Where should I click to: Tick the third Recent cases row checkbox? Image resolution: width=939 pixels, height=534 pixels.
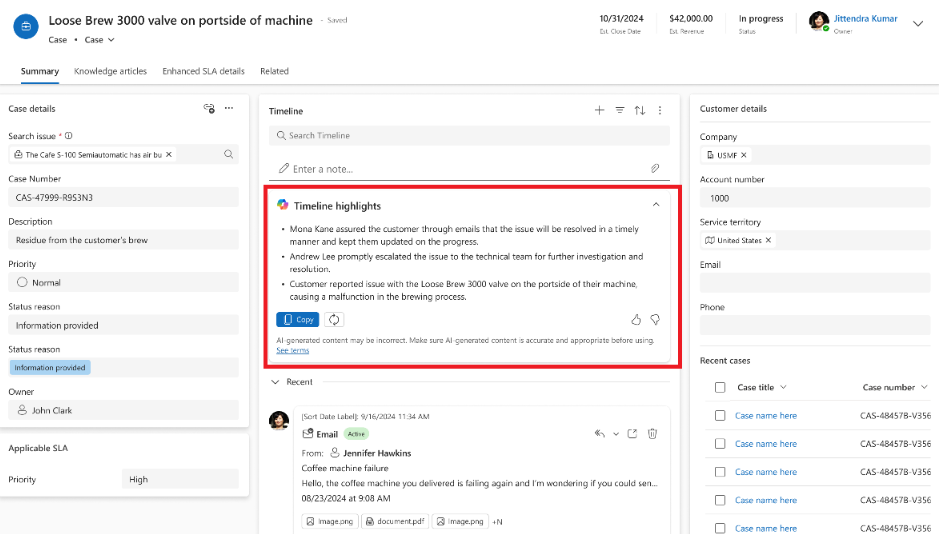click(x=720, y=472)
